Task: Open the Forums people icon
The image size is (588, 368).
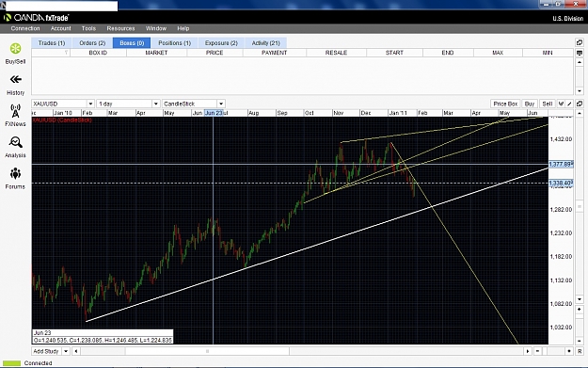Action: (x=15, y=173)
